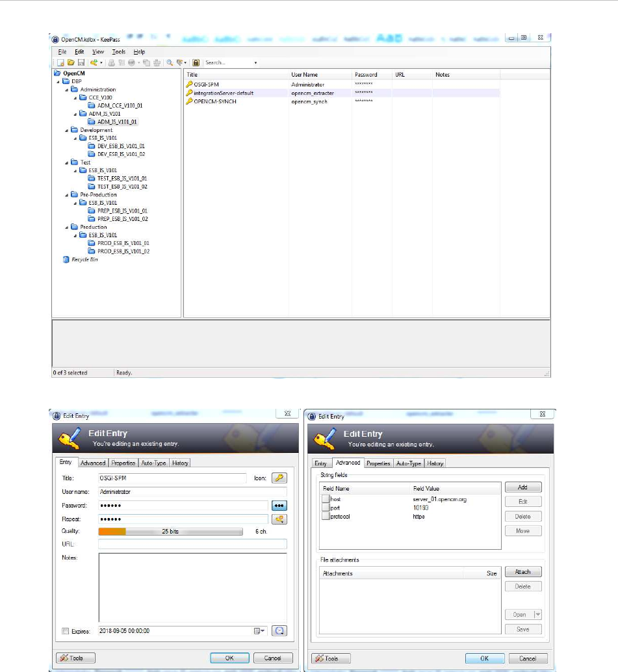Click the Copy Entry toolbar icon
Image resolution: width=618 pixels, height=672 pixels.
147,62
